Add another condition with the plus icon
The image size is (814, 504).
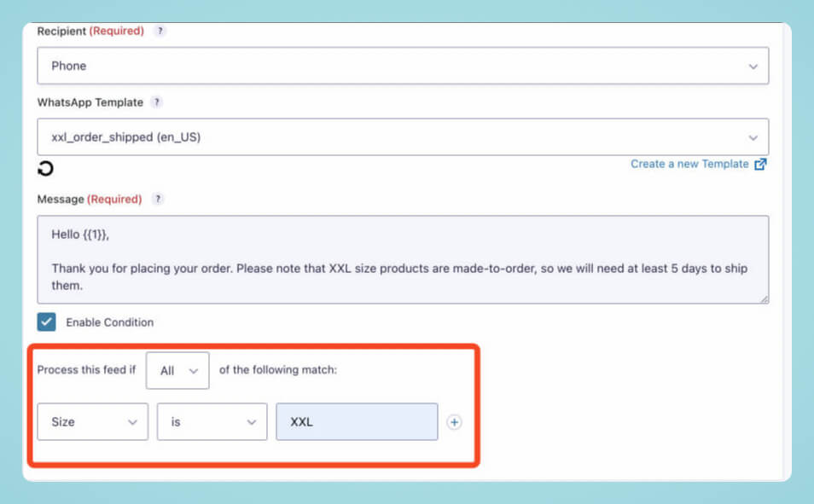click(x=454, y=422)
